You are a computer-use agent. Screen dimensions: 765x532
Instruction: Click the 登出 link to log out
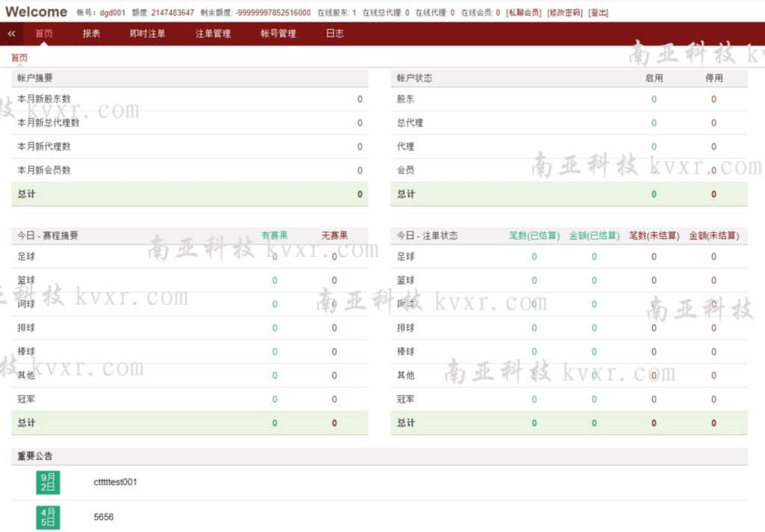click(x=598, y=13)
